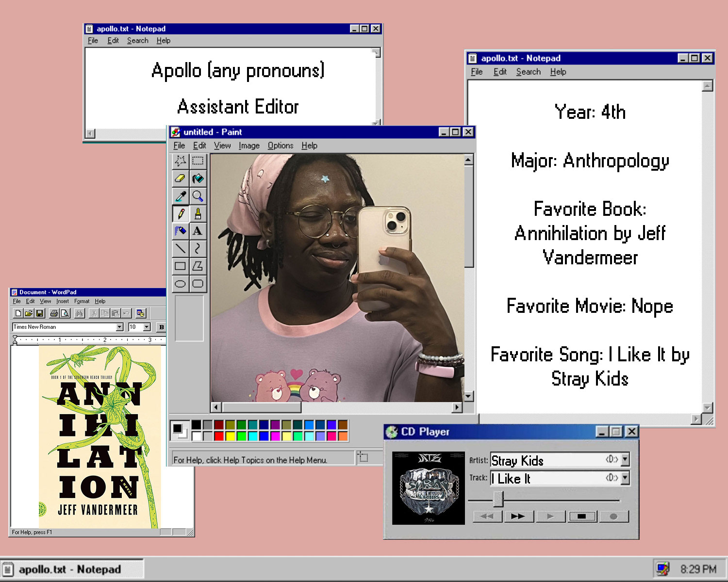Screen dimensions: 728x582
Task: Click the stop button in CD Player
Action: 582,517
